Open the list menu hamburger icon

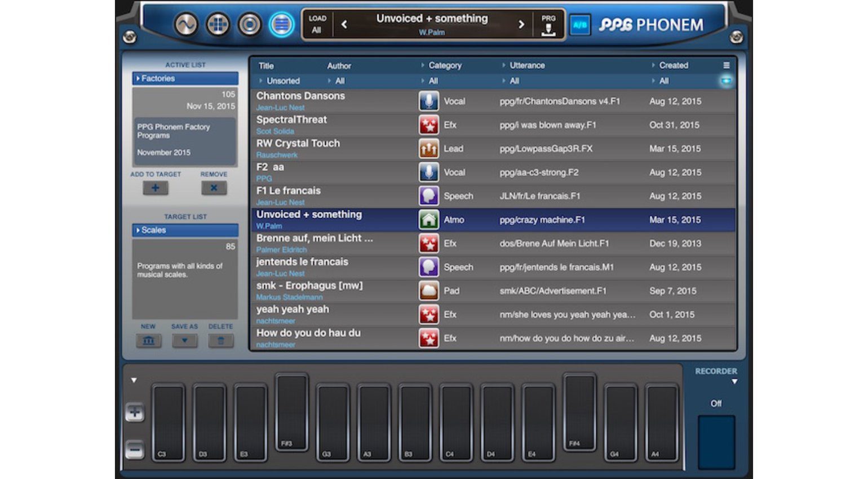coord(726,65)
